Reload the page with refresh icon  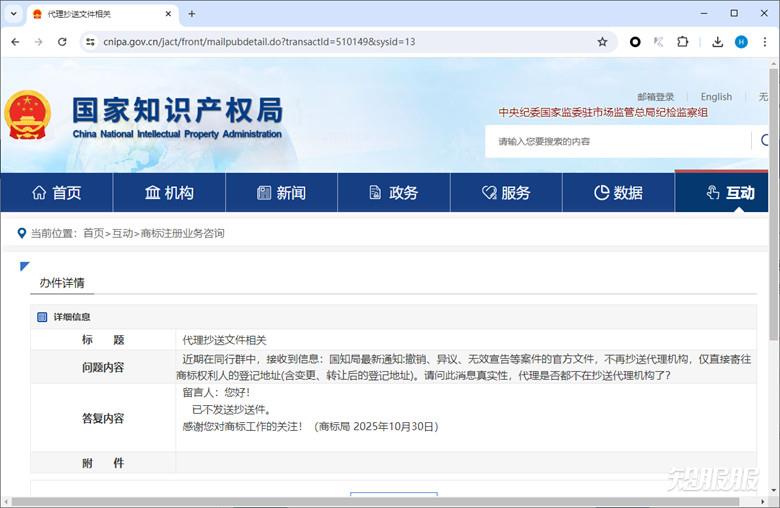(x=62, y=42)
